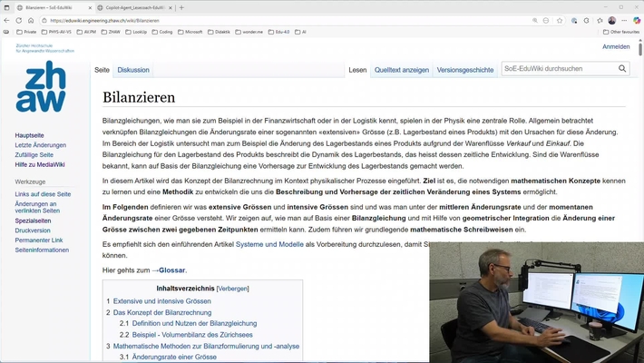Open Settings and more menu
This screenshot has height=363, width=644.
pyautogui.click(x=624, y=21)
